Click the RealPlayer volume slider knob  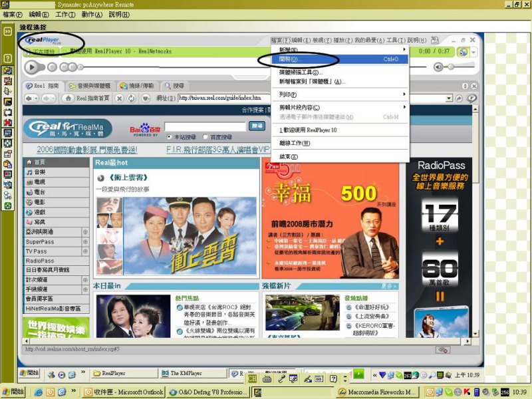coord(451,67)
